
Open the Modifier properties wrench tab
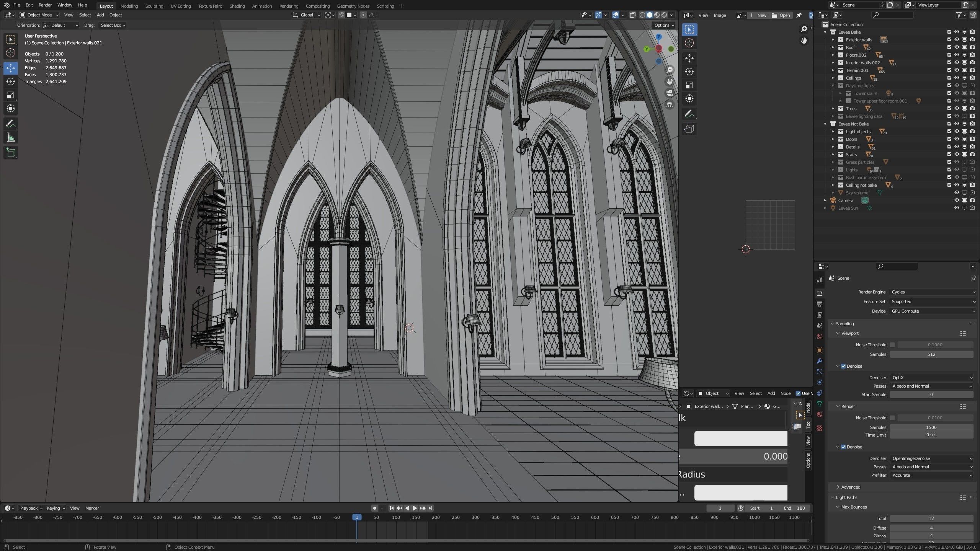pyautogui.click(x=820, y=361)
